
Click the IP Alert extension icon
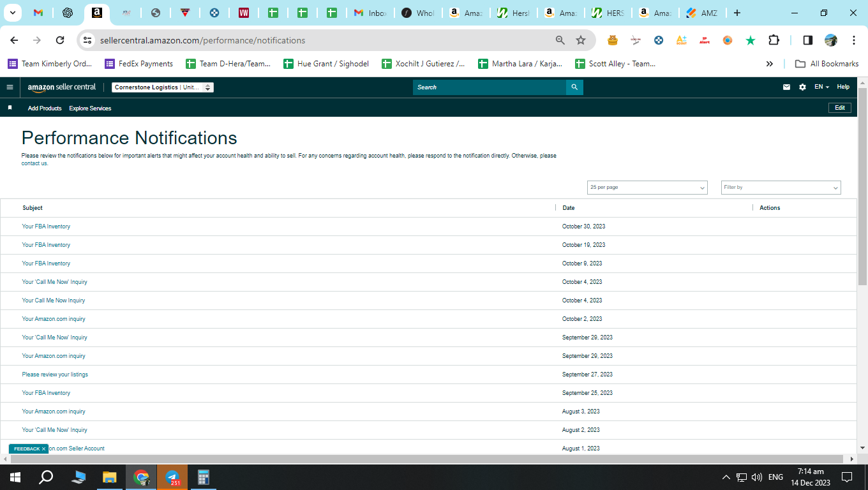[705, 40]
